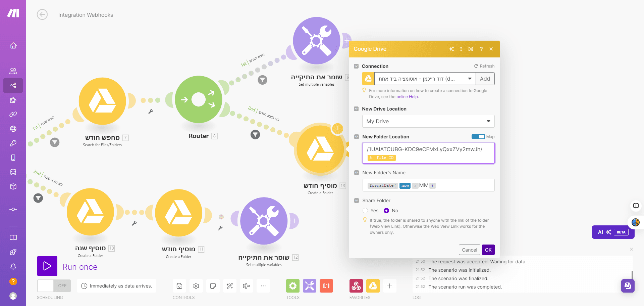
Task: Open the filter on the 1st מצא חודש route
Action: click(262, 80)
